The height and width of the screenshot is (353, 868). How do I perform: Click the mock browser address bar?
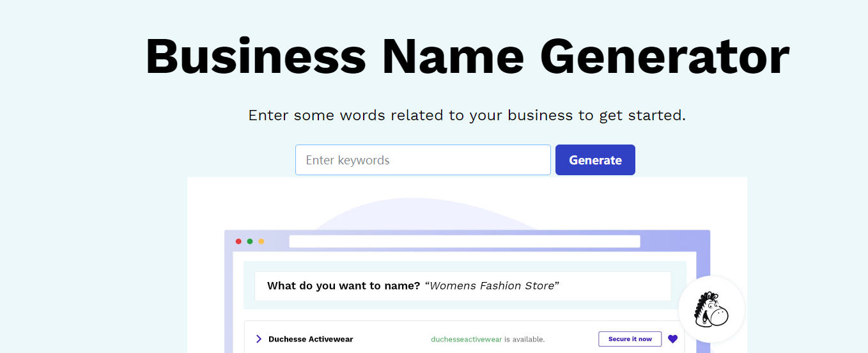click(x=465, y=241)
